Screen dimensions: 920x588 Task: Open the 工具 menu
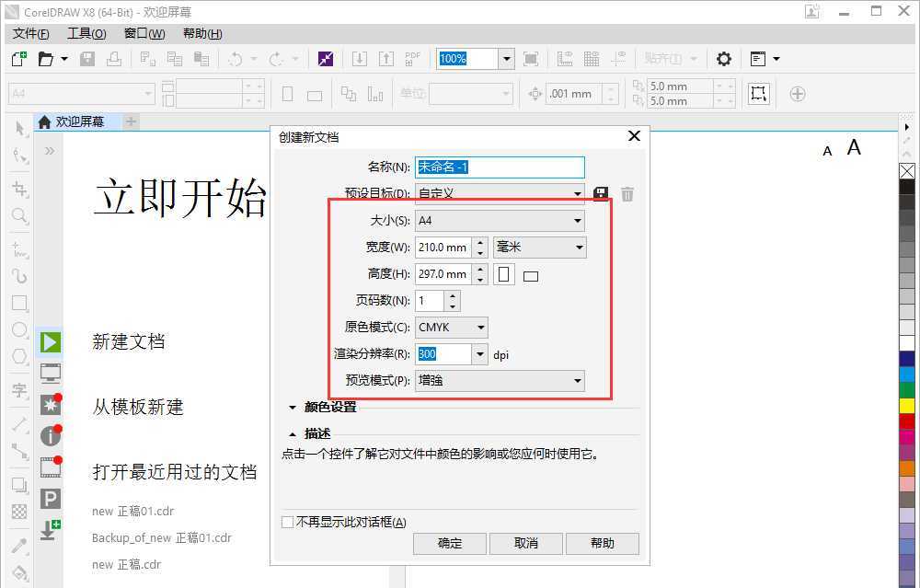coord(86,33)
